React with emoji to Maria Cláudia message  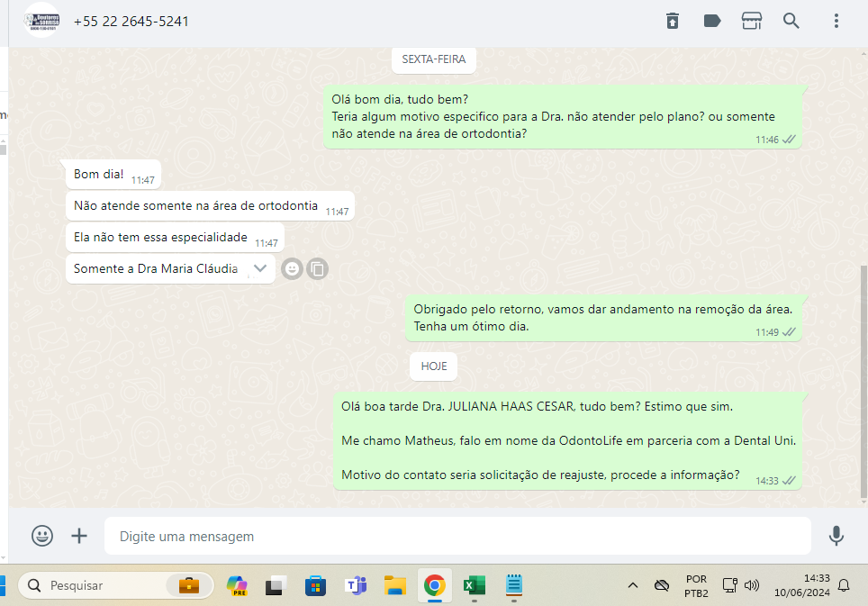[x=292, y=268]
